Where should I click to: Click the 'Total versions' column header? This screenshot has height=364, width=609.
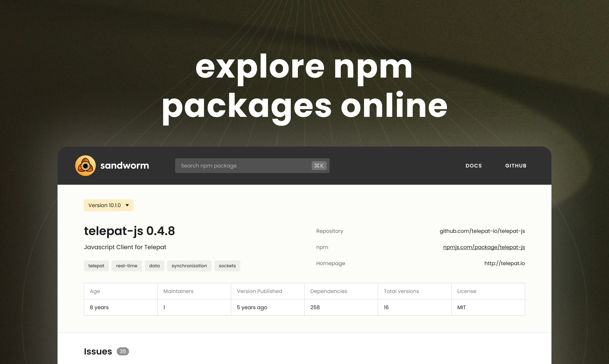pyautogui.click(x=402, y=291)
